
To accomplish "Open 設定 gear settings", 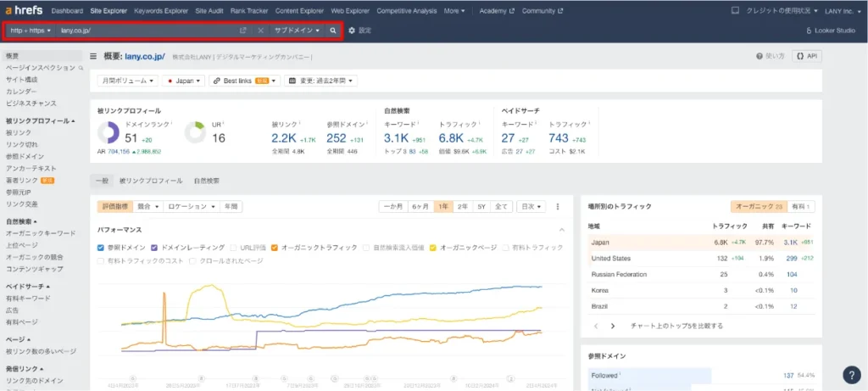I will 359,31.
